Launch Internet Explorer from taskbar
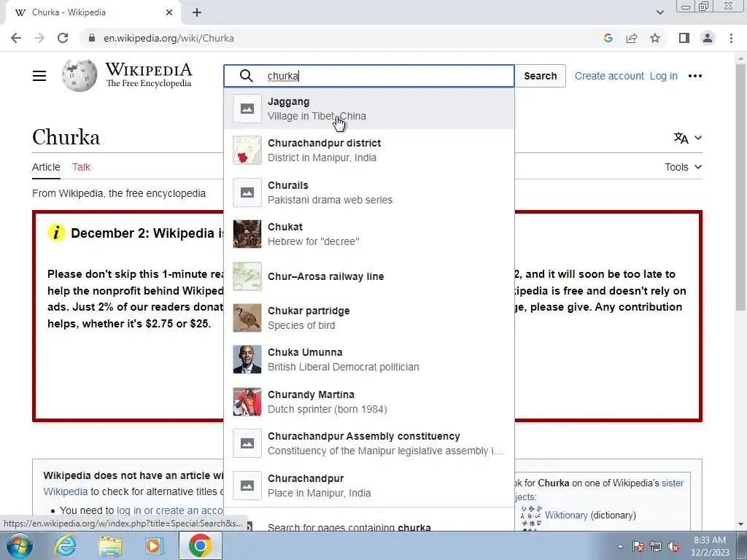The image size is (747, 560). coord(65,545)
